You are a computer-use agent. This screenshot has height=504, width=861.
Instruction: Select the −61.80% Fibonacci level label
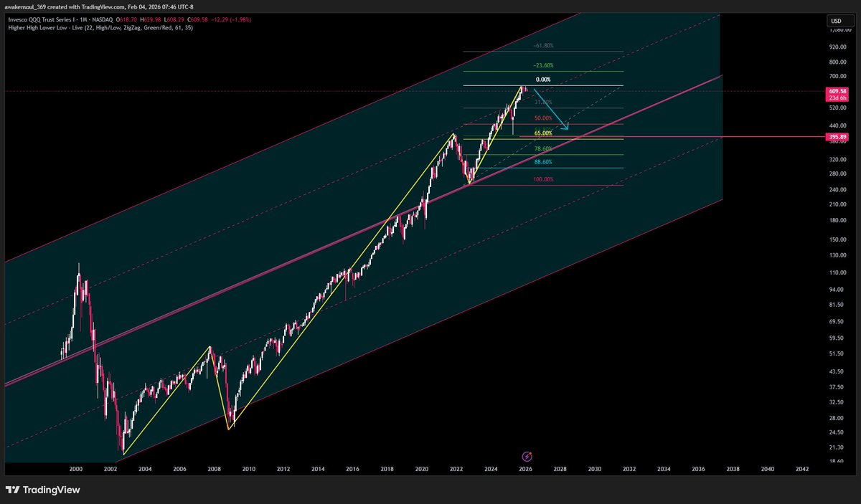(543, 45)
